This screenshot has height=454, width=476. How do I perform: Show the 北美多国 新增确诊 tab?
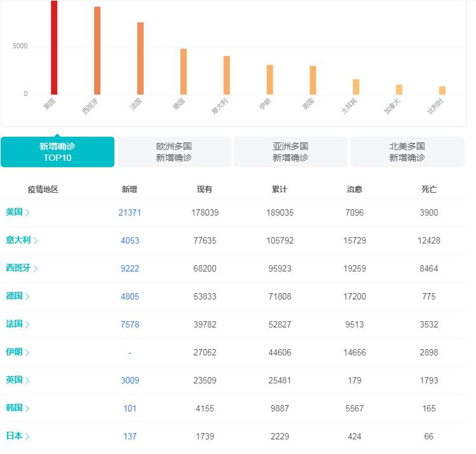click(407, 152)
